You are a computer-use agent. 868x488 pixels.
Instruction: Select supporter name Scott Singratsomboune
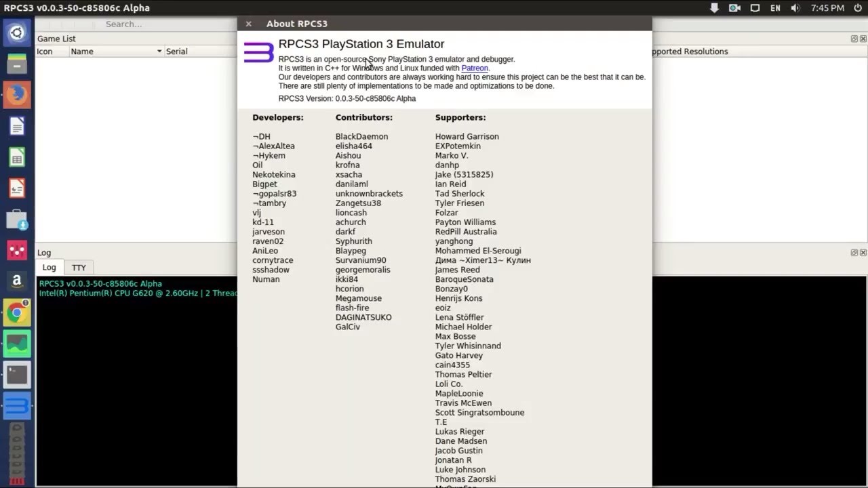[x=480, y=413]
